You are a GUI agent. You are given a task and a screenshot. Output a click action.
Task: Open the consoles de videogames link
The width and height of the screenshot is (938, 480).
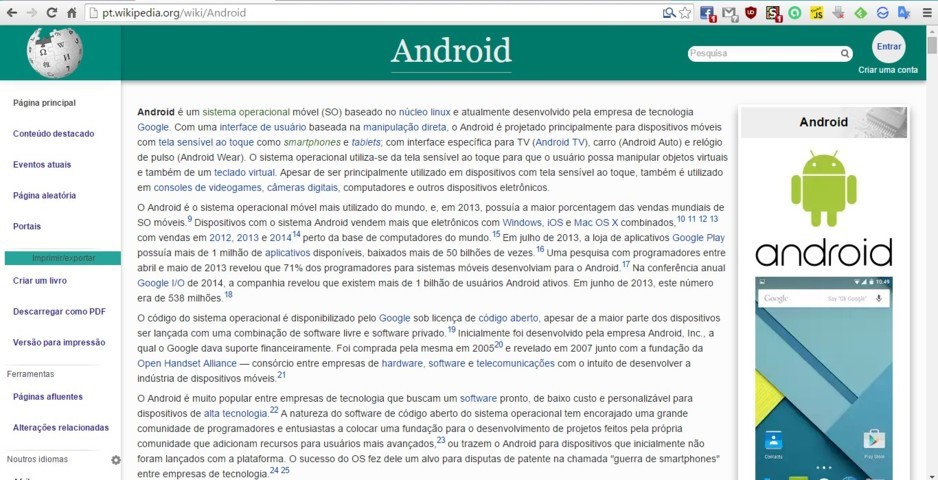[208, 188]
